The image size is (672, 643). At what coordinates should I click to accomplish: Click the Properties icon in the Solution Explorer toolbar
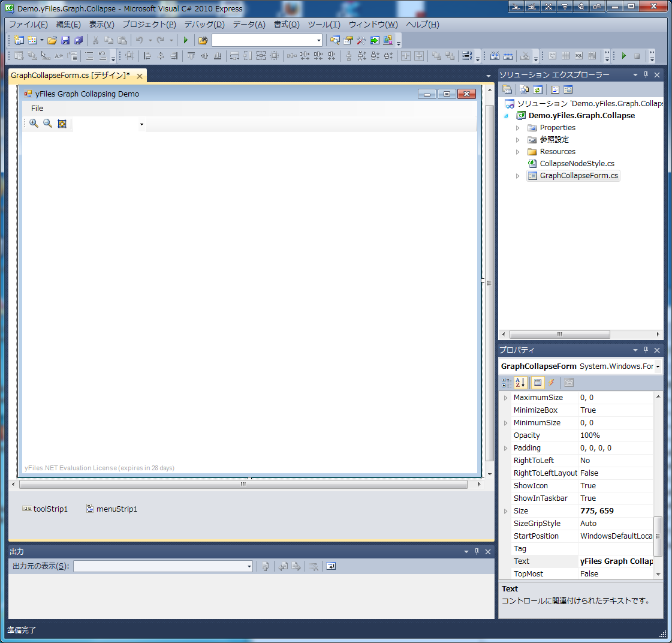tap(507, 89)
